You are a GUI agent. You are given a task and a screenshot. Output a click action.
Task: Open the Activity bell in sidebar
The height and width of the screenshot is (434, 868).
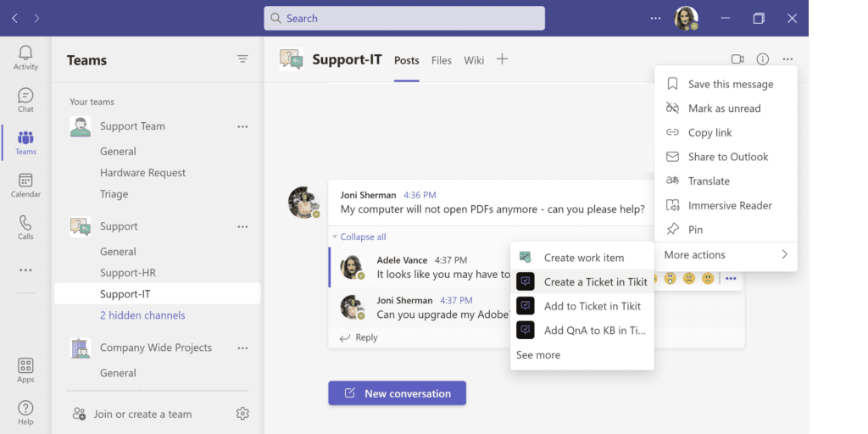click(x=25, y=58)
